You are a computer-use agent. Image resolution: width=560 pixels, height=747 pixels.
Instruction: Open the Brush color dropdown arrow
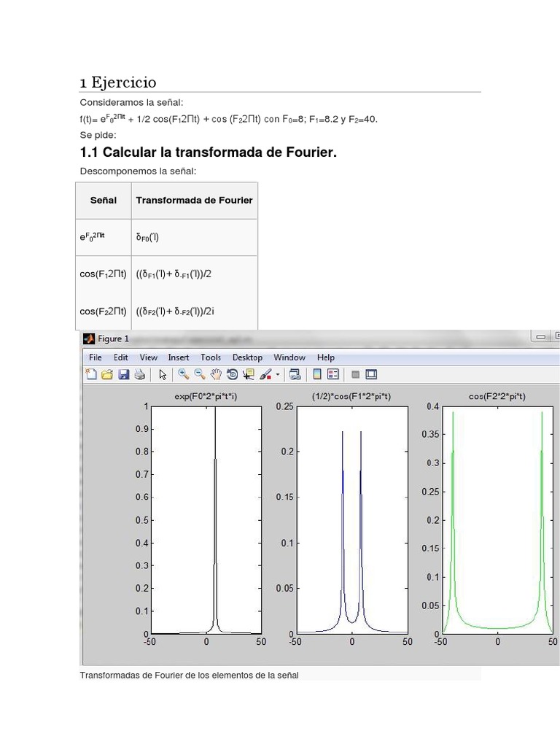tap(278, 375)
